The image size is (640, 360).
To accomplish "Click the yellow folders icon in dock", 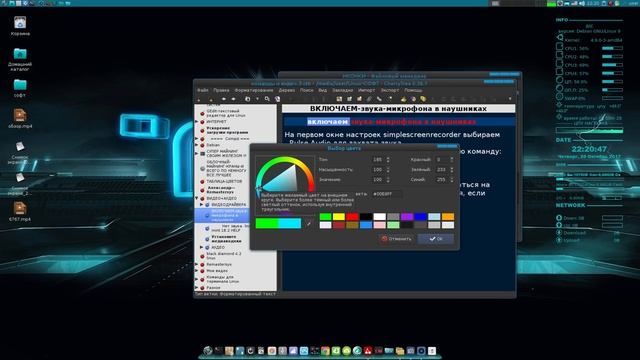I will [400, 351].
